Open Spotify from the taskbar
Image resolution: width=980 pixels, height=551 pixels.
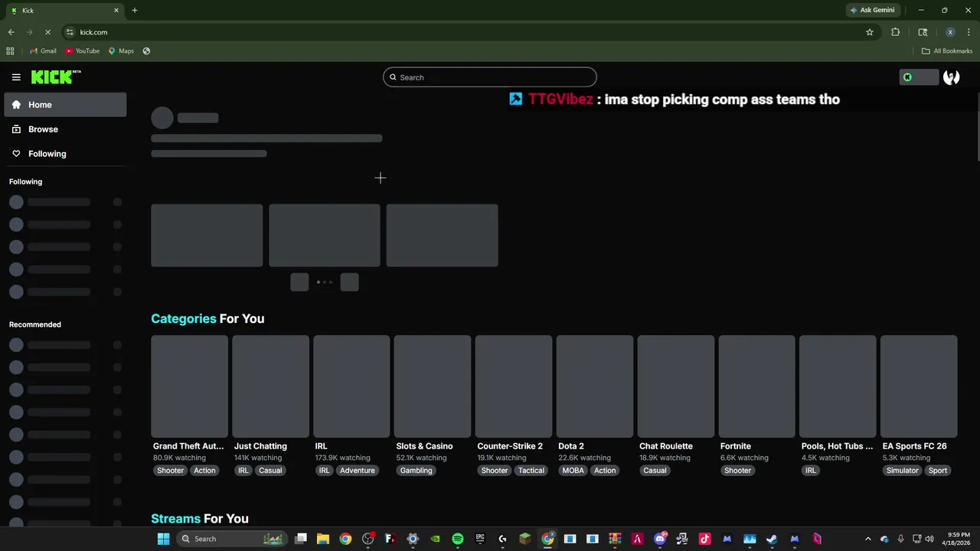tap(458, 539)
